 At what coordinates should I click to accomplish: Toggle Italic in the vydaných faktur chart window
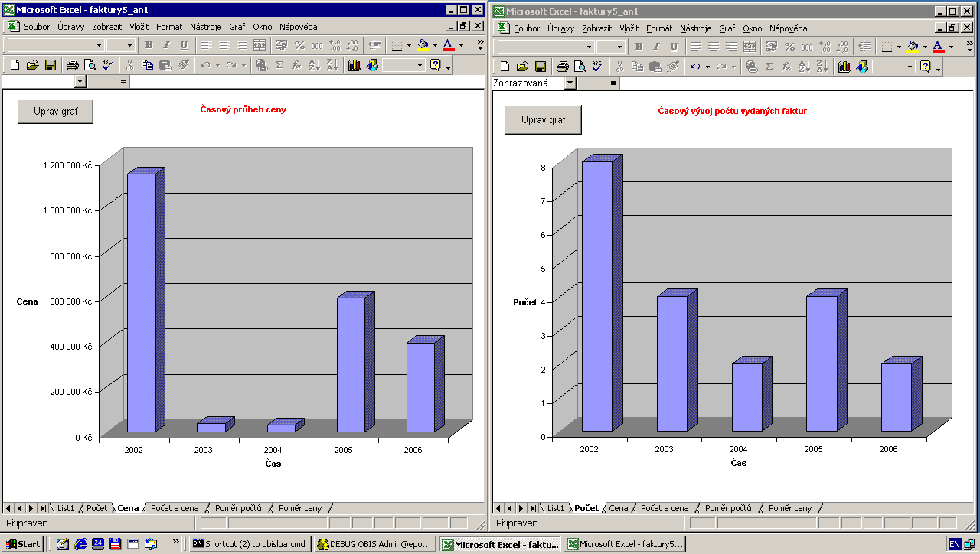[656, 47]
